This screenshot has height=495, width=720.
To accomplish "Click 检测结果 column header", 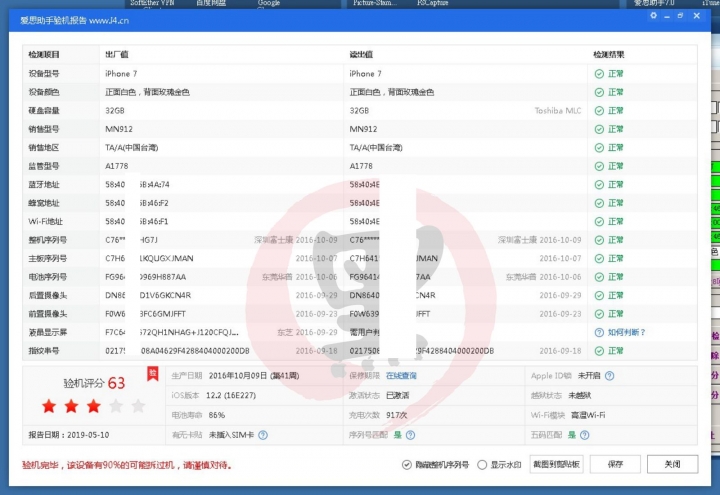I will (608, 55).
